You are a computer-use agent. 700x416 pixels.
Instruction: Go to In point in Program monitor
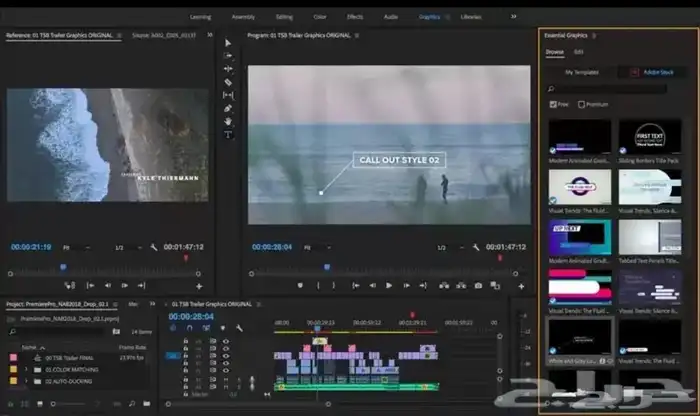[x=355, y=285]
